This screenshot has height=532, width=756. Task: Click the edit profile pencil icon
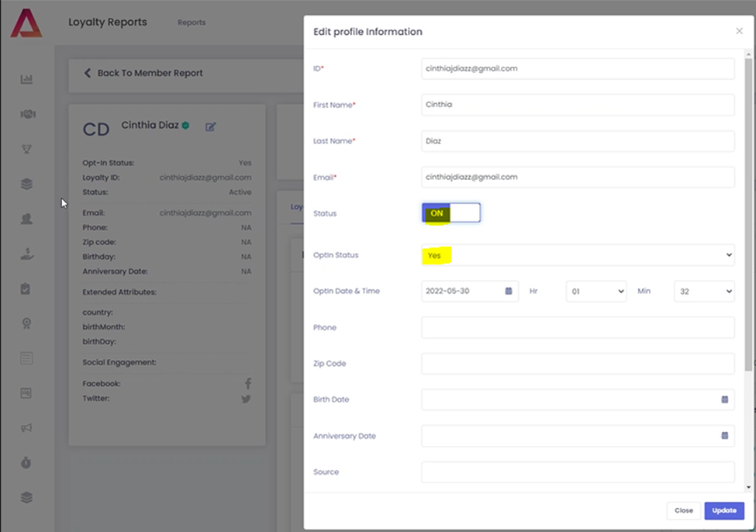tap(211, 127)
